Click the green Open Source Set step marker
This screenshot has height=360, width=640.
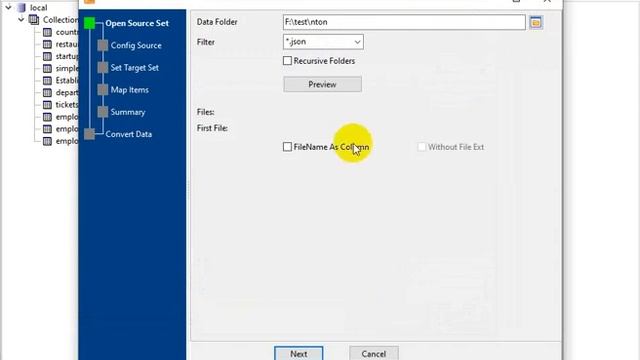[x=89, y=23]
